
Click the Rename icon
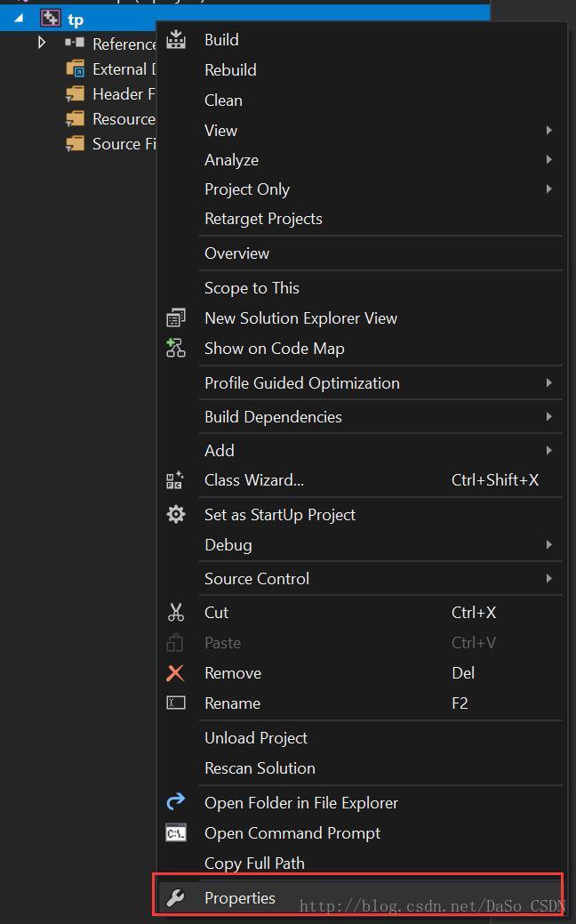point(175,703)
